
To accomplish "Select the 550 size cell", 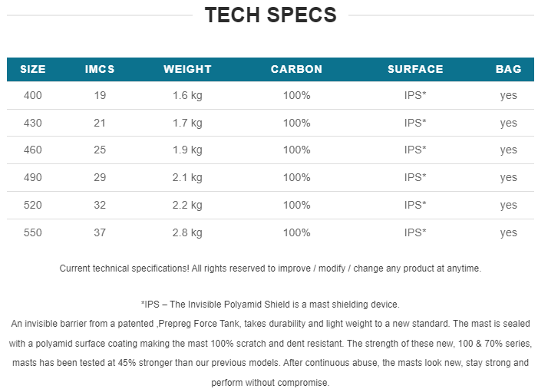I will tap(33, 232).
